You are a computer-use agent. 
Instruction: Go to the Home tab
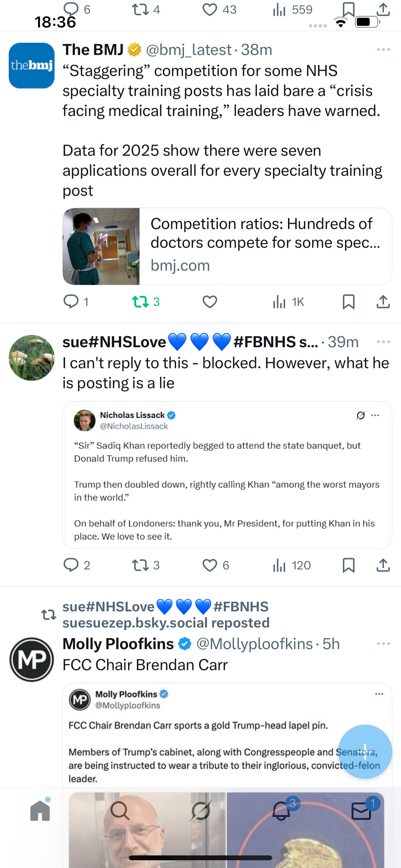coord(40,811)
